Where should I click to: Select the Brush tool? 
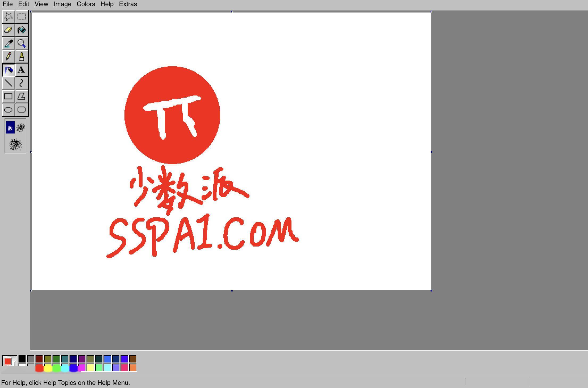[x=22, y=57]
